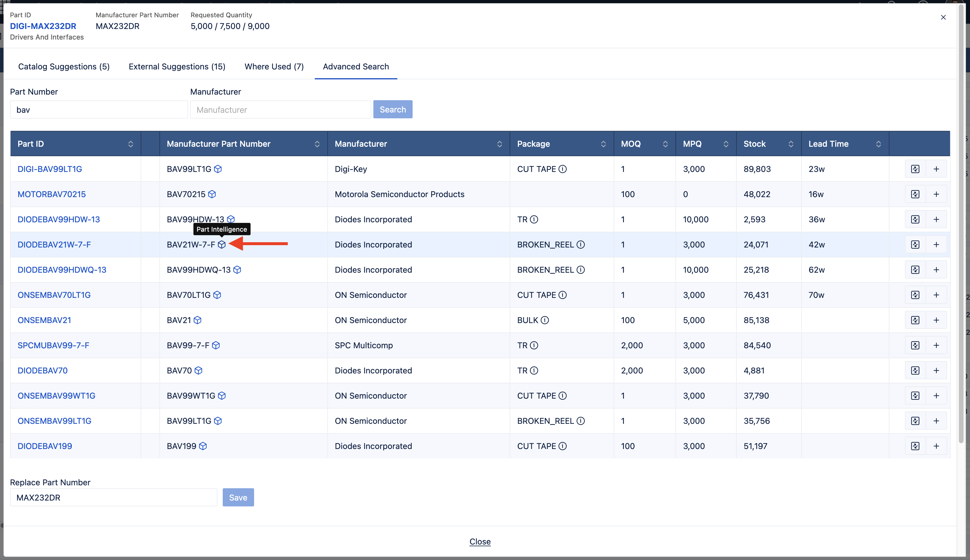Sort table by Stock column

pyautogui.click(x=791, y=144)
